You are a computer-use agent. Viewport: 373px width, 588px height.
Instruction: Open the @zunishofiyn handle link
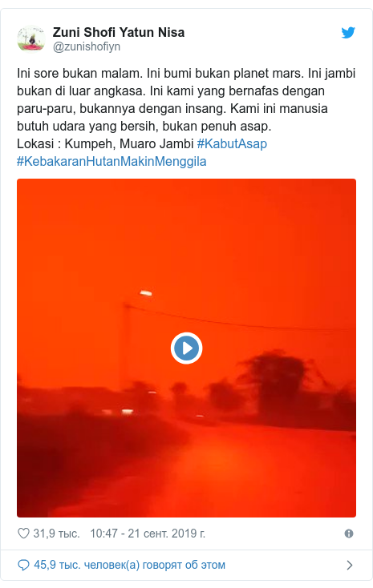(x=87, y=47)
